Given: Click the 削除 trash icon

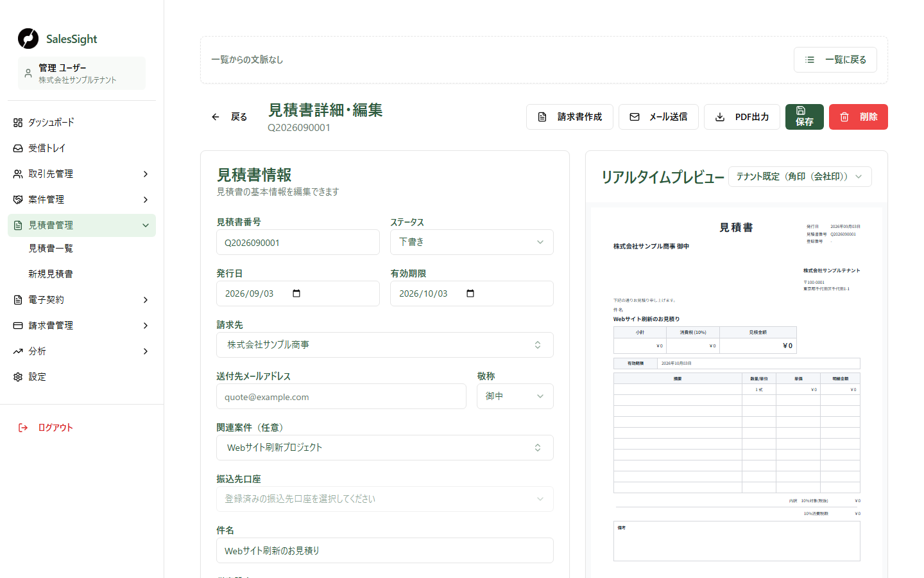Looking at the screenshot, I should coord(844,117).
